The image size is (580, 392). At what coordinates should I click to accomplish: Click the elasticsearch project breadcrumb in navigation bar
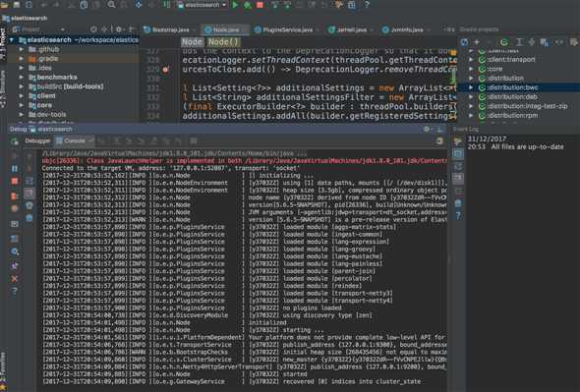pos(25,18)
